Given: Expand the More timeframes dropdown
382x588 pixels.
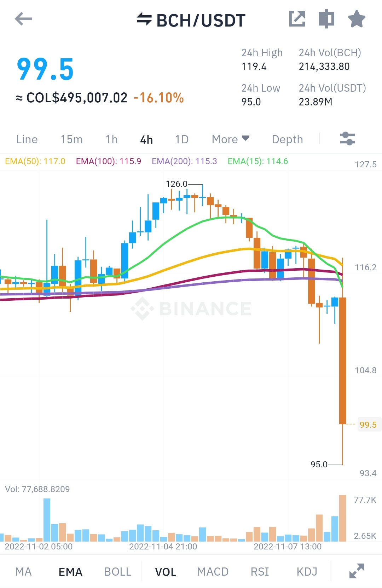Looking at the screenshot, I should pos(231,139).
